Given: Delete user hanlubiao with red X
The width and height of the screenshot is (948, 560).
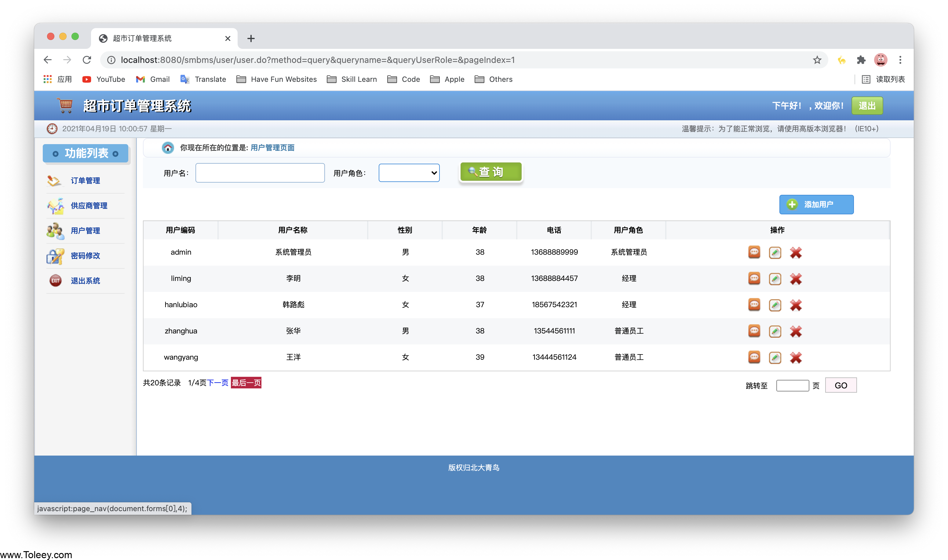Looking at the screenshot, I should pos(796,305).
